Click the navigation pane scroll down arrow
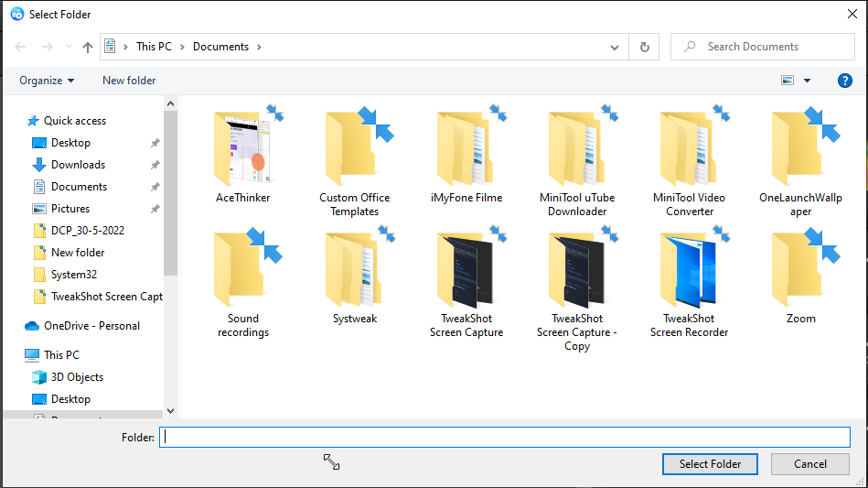868x488 pixels. [170, 411]
